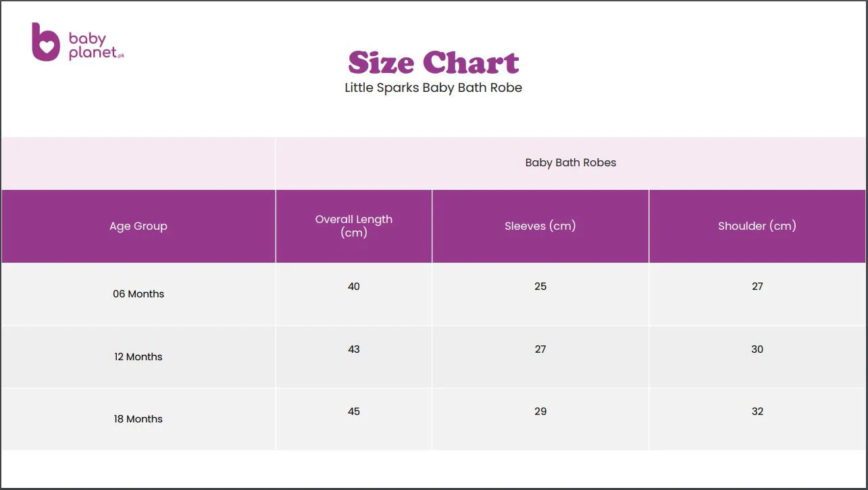Click the Baby Bath Robes header cell
This screenshot has width=868, height=490.
pyautogui.click(x=571, y=163)
